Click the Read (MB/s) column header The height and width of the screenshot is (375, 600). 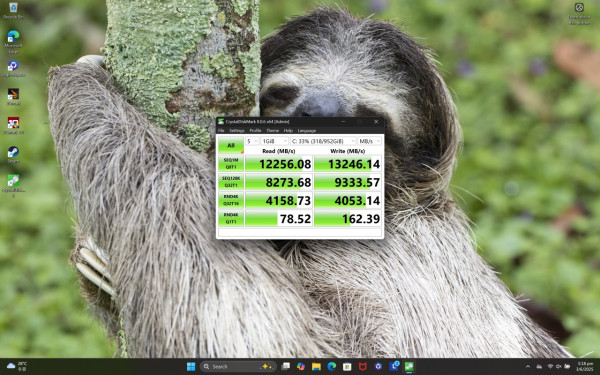[x=279, y=151]
